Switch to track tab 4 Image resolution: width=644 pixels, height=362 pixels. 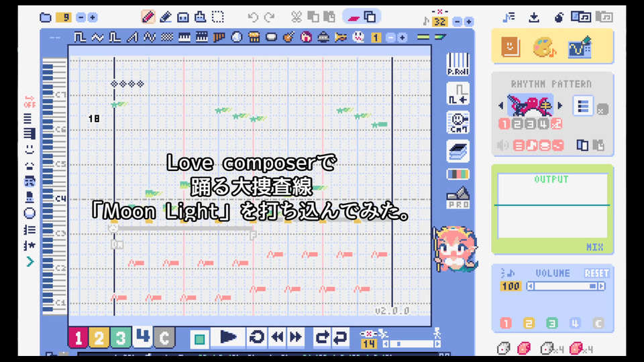142,337
